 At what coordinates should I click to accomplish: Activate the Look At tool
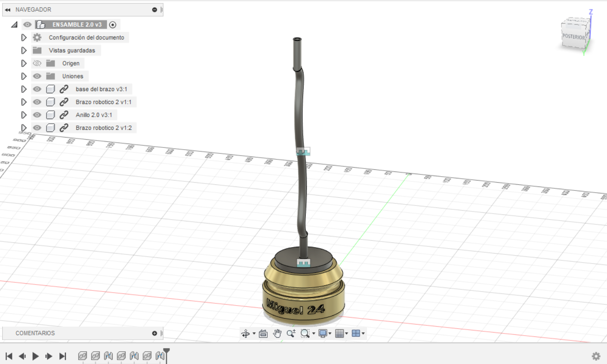coord(263,333)
